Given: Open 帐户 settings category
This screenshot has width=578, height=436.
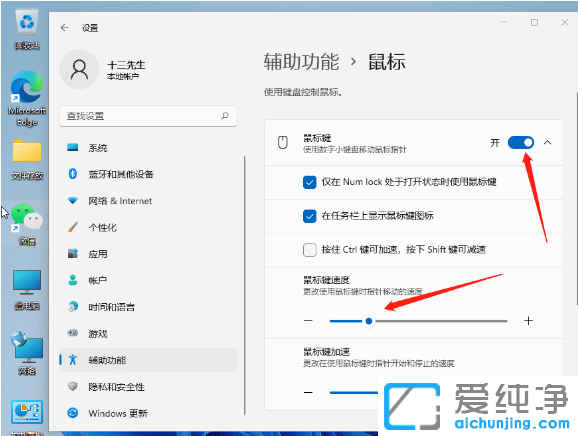Looking at the screenshot, I should click(148, 280).
